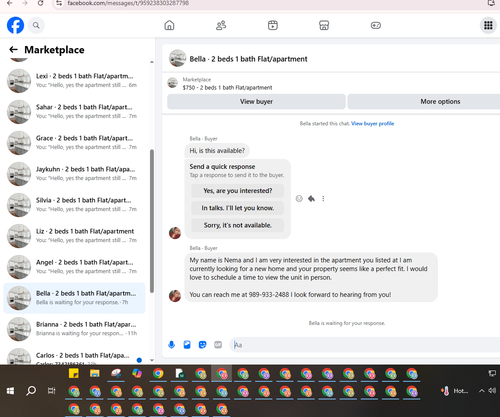500x417 pixels.
Task: Click the conversation list scroll down arrow
Action: click(152, 360)
